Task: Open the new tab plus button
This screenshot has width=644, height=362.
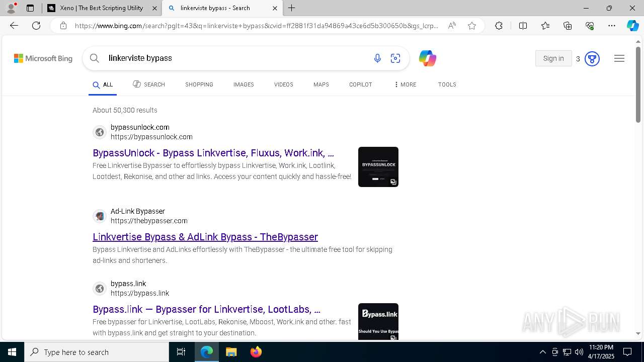Action: click(292, 8)
